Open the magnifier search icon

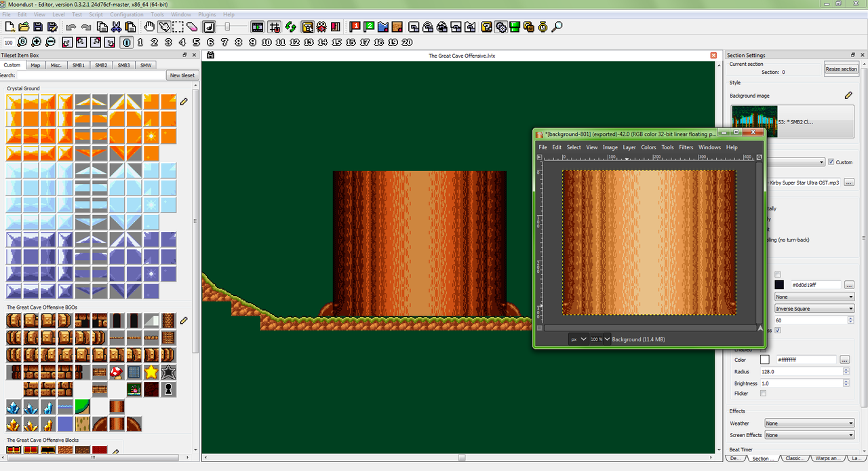click(x=557, y=27)
